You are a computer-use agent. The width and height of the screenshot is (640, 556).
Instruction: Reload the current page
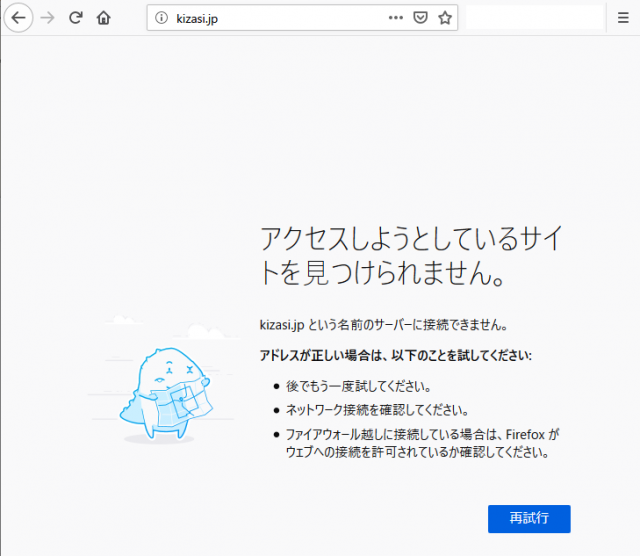pos(76,18)
